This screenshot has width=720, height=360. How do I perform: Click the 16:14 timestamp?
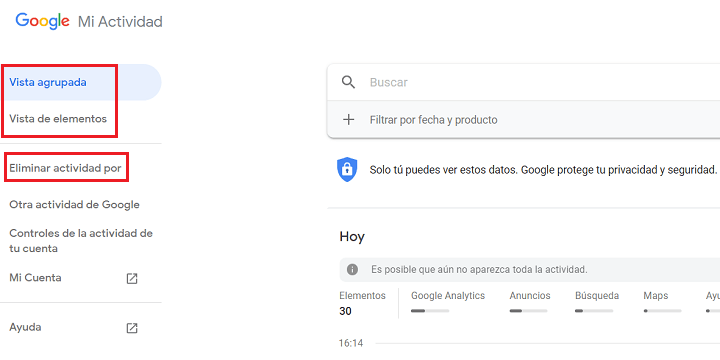pyautogui.click(x=351, y=343)
